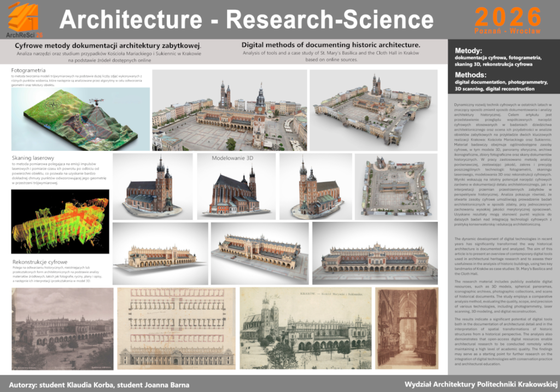Click 'Wydział Architektury Politechniki Krakowskiej' footer text
This screenshot has height=392, width=560.
point(478,384)
